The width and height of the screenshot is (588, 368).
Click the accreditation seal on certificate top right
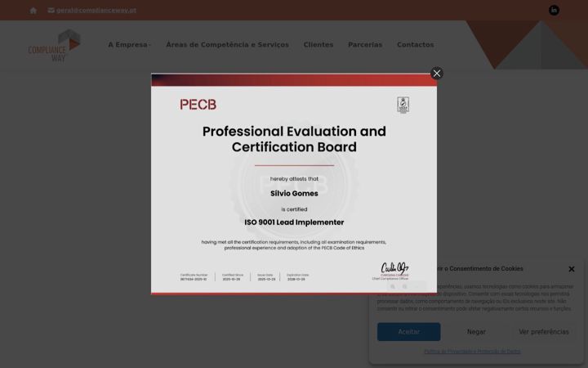403,105
